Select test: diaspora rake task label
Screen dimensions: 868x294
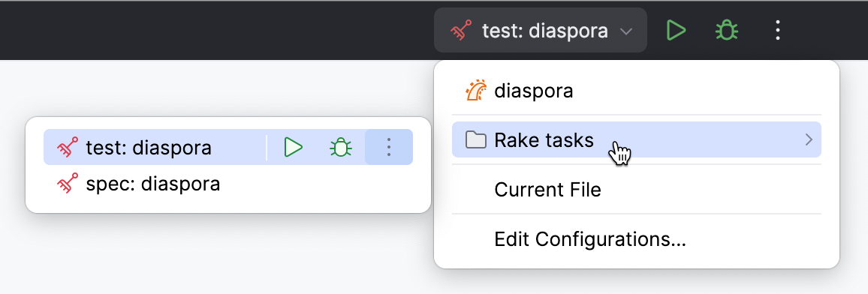click(149, 148)
